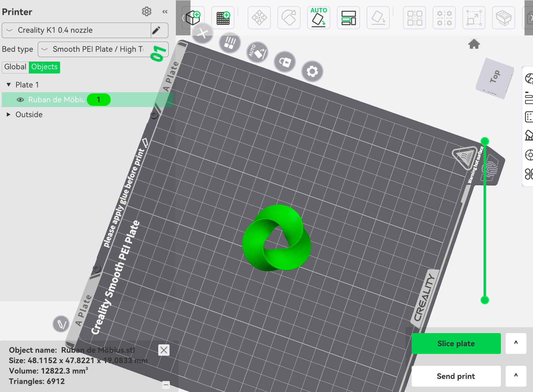Image resolution: width=533 pixels, height=392 pixels.
Task: Activate the Lay on Face tool
Action: point(378,18)
